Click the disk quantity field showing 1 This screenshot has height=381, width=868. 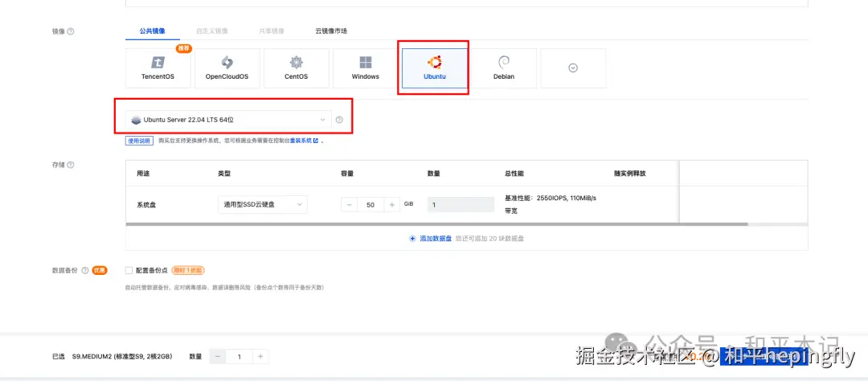[461, 205]
